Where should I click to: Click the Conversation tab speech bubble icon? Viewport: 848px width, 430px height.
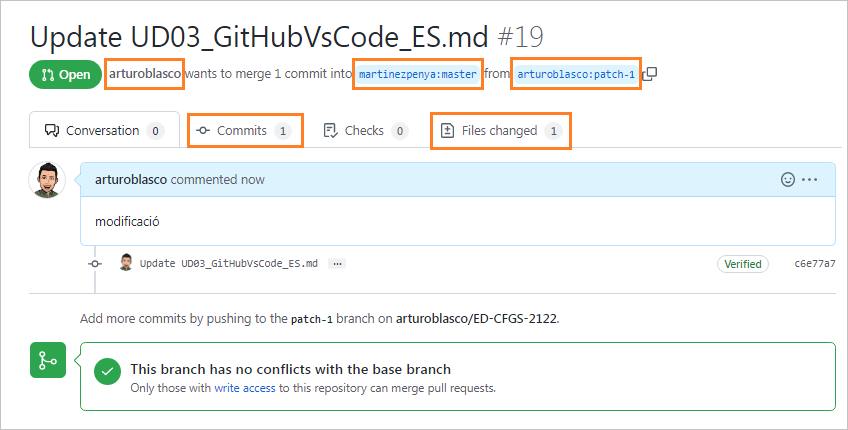tap(52, 130)
